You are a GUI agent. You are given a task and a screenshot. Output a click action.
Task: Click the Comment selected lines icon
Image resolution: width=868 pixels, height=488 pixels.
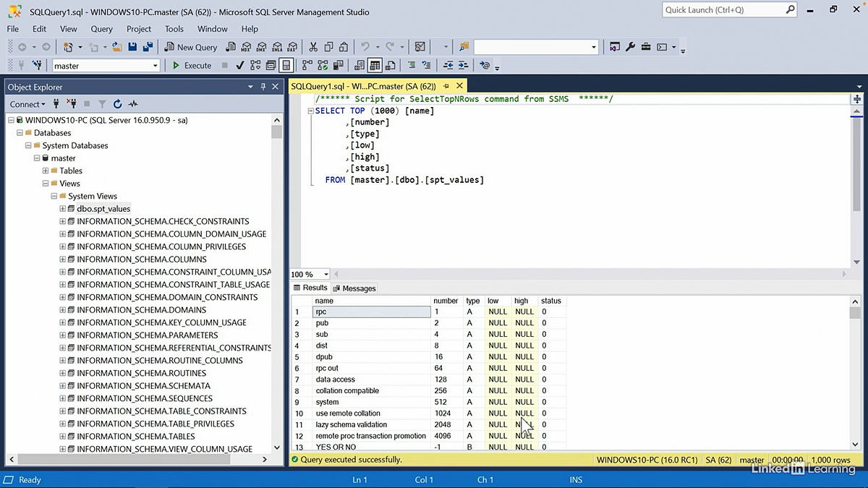click(x=412, y=65)
